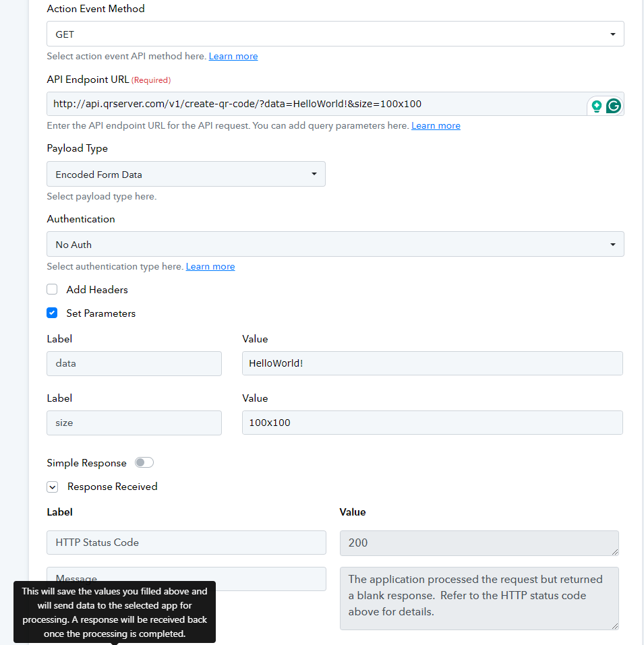Image resolution: width=644 pixels, height=645 pixels.
Task: Open the Payload Type dropdown
Action: 186,174
